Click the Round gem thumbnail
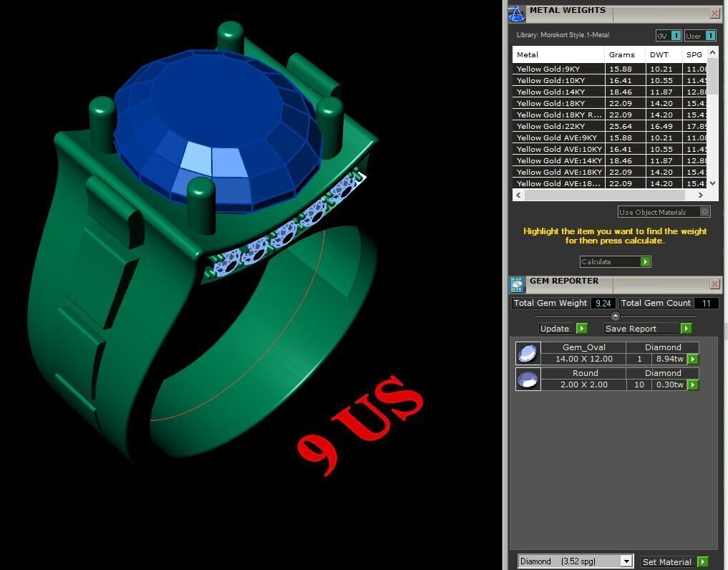 tap(528, 379)
